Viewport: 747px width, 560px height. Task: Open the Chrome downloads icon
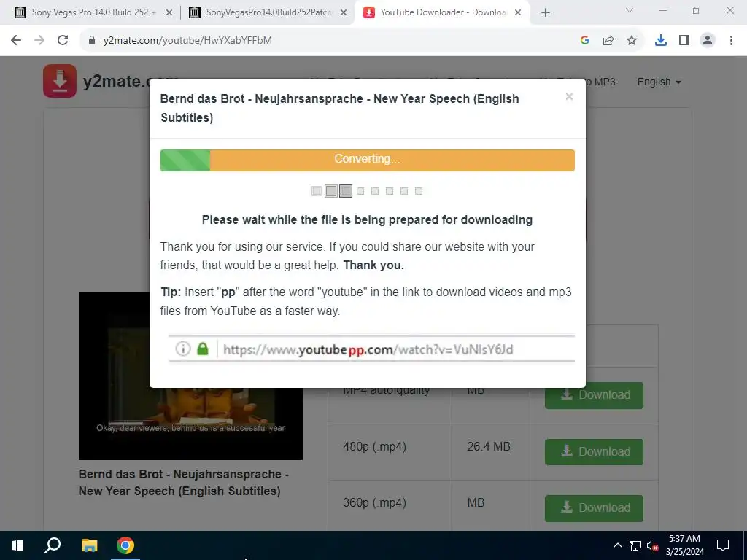(x=661, y=41)
